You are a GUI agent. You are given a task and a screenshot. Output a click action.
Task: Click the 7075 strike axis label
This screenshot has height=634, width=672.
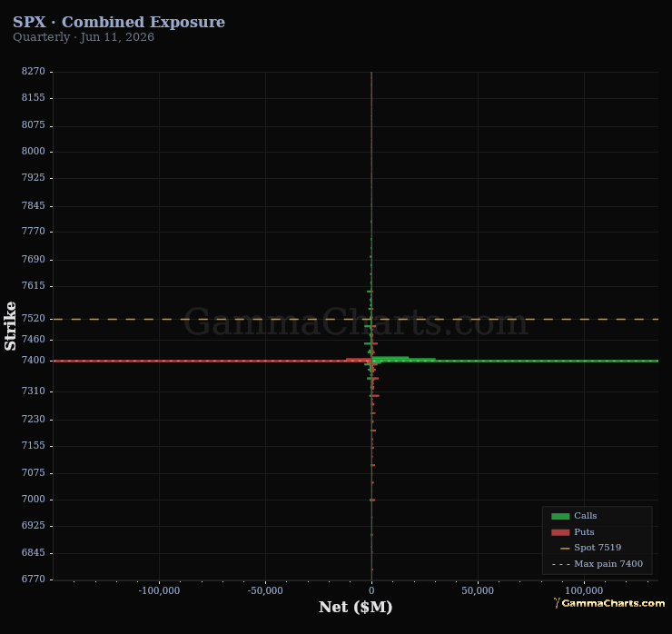click(x=33, y=473)
